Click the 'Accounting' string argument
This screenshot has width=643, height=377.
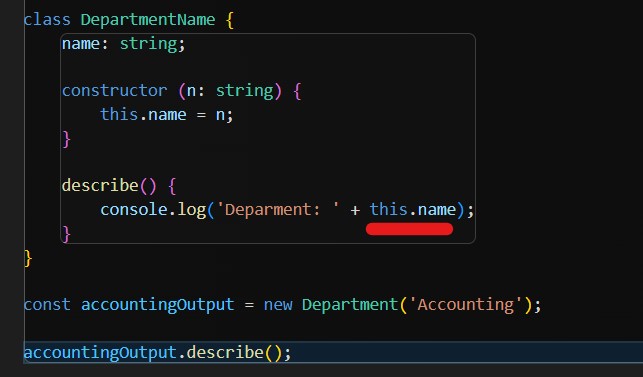pyautogui.click(x=465, y=305)
